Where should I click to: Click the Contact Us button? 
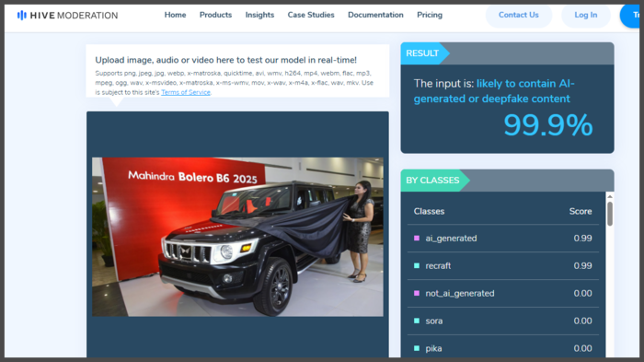(518, 16)
